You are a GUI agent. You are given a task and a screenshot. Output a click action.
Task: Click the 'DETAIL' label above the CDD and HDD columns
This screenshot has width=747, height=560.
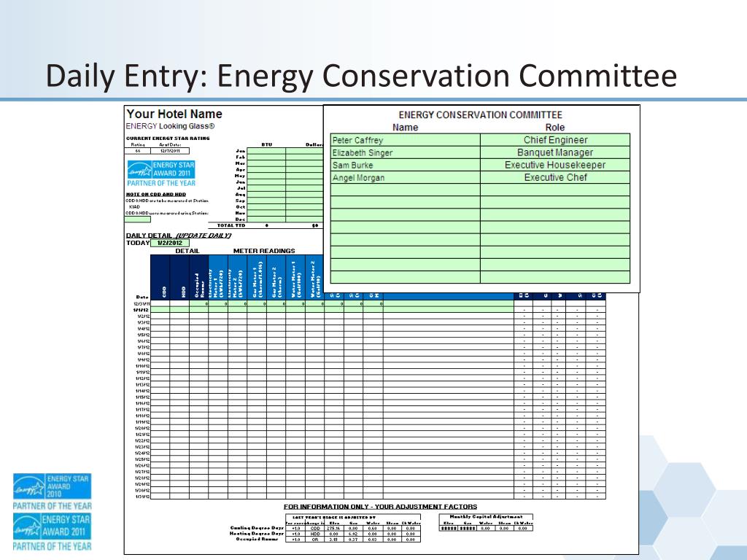click(187, 251)
